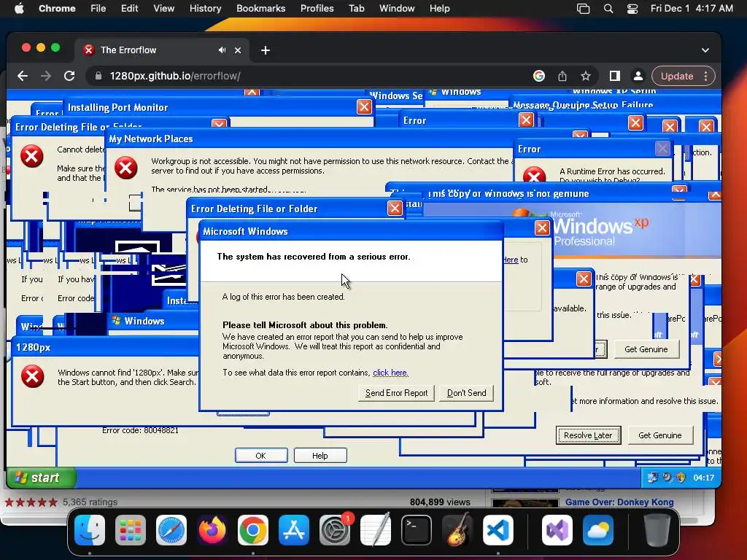The width and height of the screenshot is (747, 560).
Task: Open the Trash in the Dock
Action: (657, 530)
